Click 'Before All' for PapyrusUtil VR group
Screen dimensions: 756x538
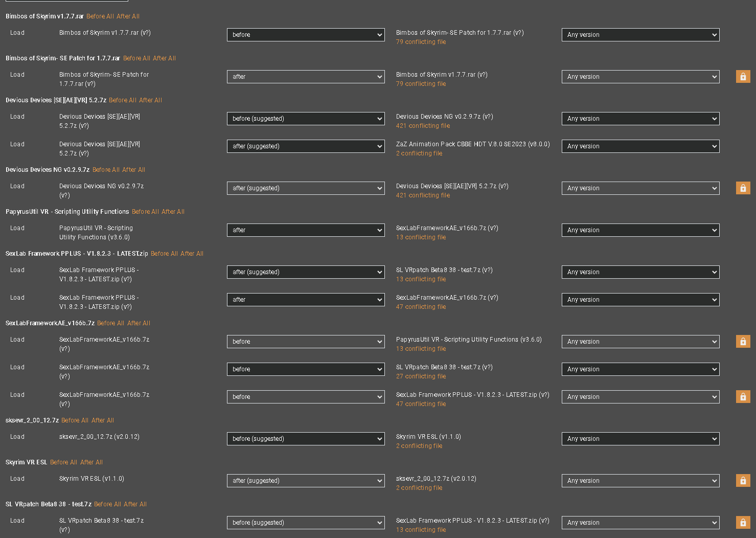tap(145, 212)
